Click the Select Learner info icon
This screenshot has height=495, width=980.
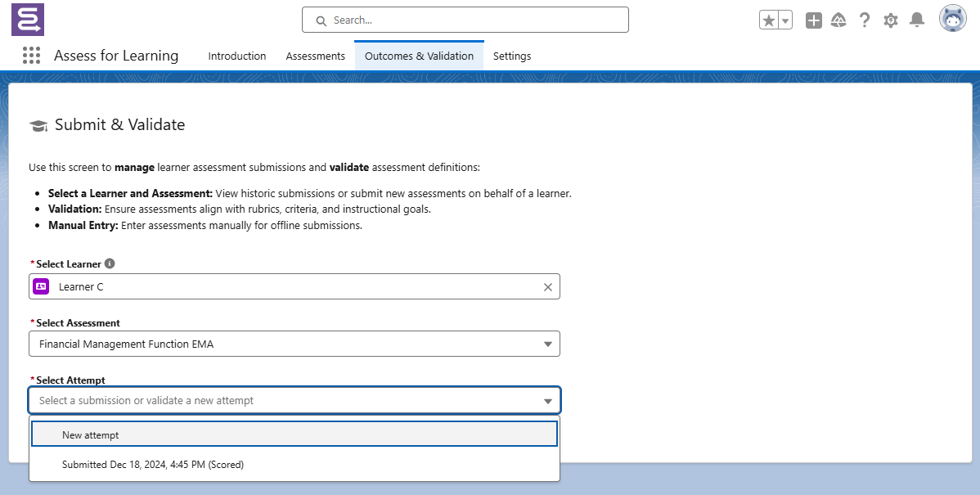click(110, 263)
